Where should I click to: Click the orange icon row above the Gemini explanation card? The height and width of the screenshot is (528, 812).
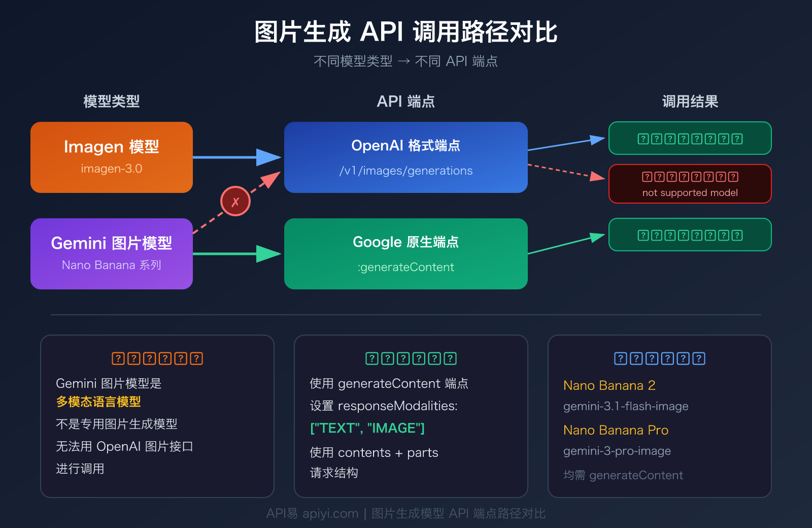coord(156,358)
